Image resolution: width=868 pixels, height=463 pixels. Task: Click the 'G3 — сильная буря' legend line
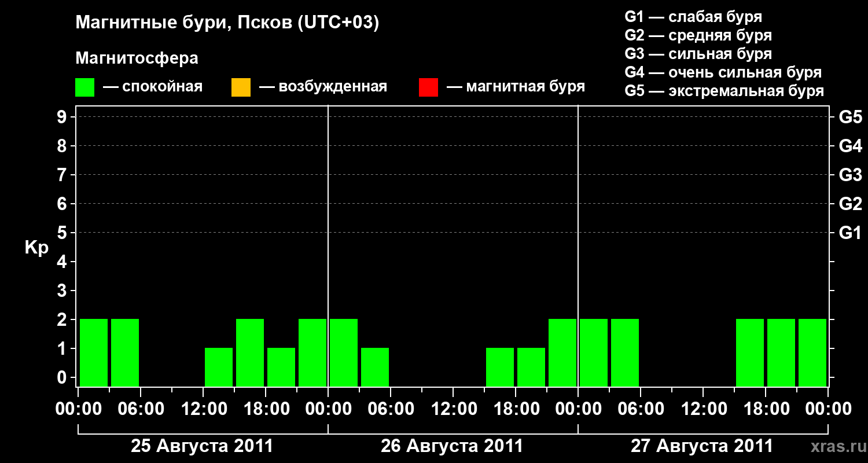coord(698,54)
